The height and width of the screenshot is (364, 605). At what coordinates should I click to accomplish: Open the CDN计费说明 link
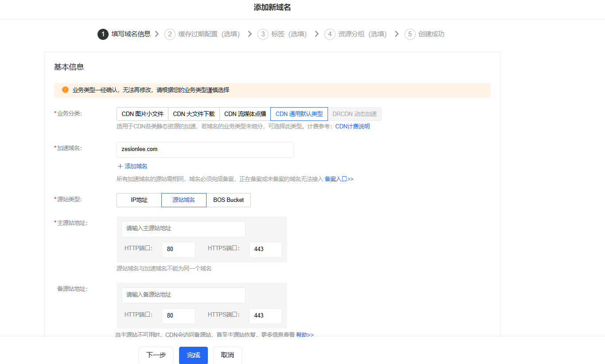click(352, 126)
